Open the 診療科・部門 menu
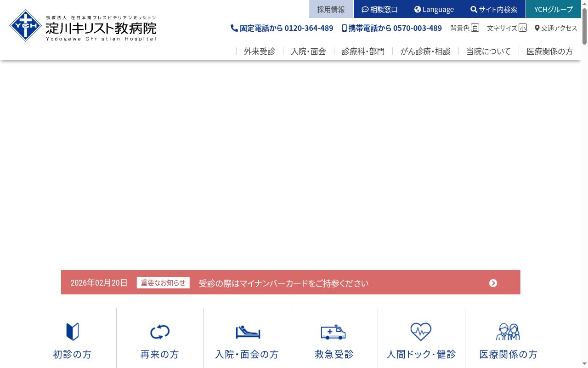 [363, 51]
